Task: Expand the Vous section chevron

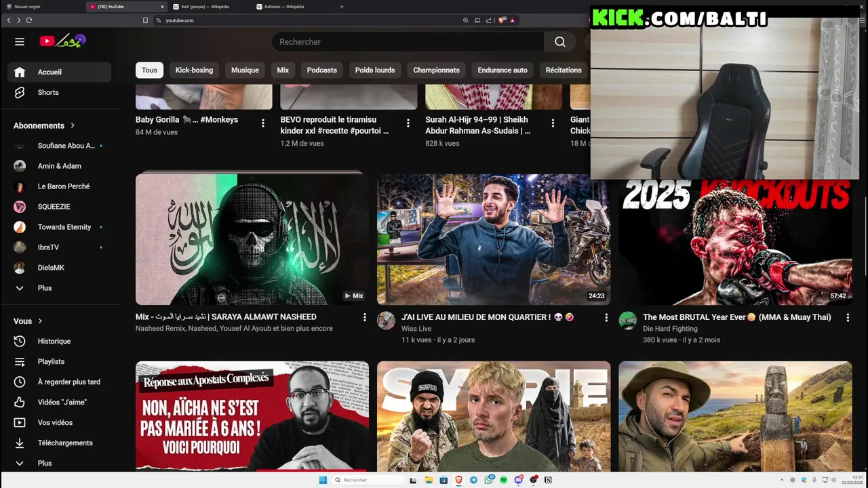Action: 40,321
